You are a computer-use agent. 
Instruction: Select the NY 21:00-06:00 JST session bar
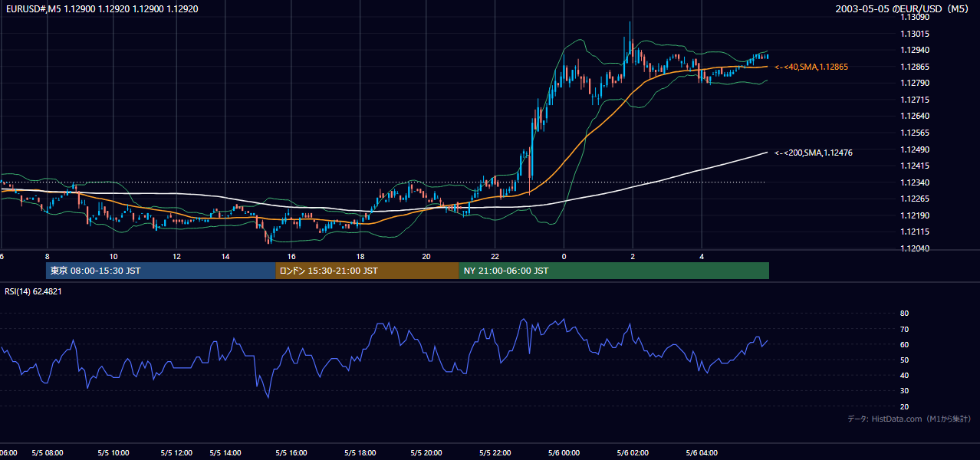[x=613, y=271]
